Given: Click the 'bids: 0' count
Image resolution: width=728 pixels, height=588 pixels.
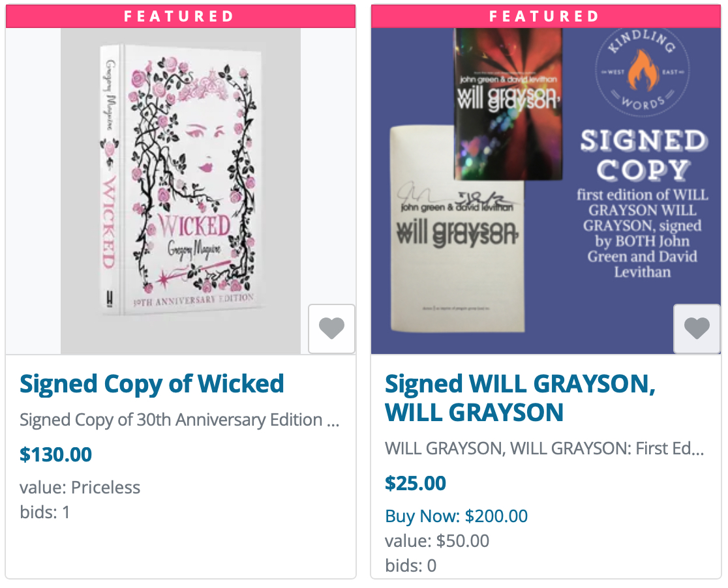Looking at the screenshot, I should coord(410,565).
